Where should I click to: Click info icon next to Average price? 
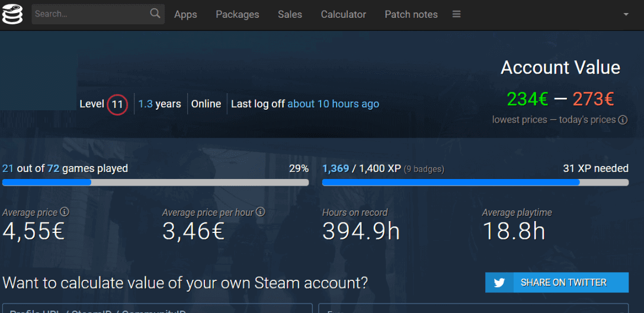click(x=65, y=212)
